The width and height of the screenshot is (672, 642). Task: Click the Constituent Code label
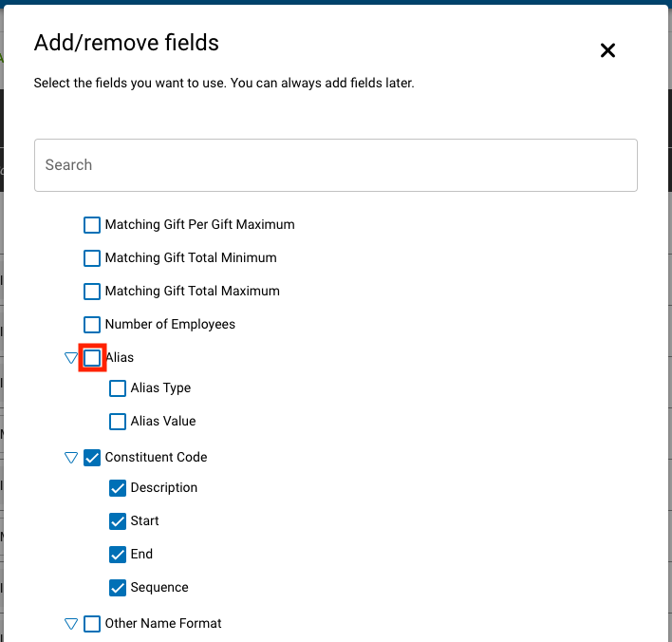156,457
